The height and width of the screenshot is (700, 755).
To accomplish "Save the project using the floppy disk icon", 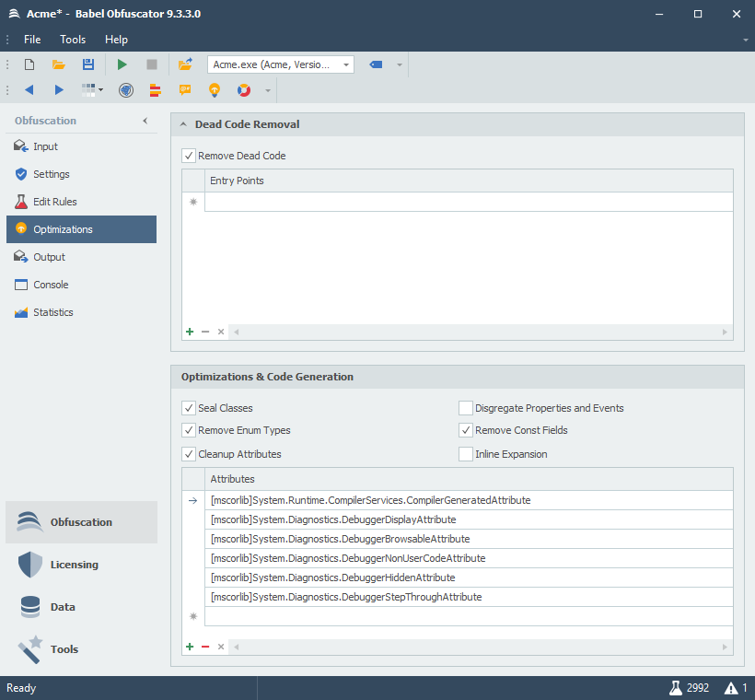I will 88,64.
